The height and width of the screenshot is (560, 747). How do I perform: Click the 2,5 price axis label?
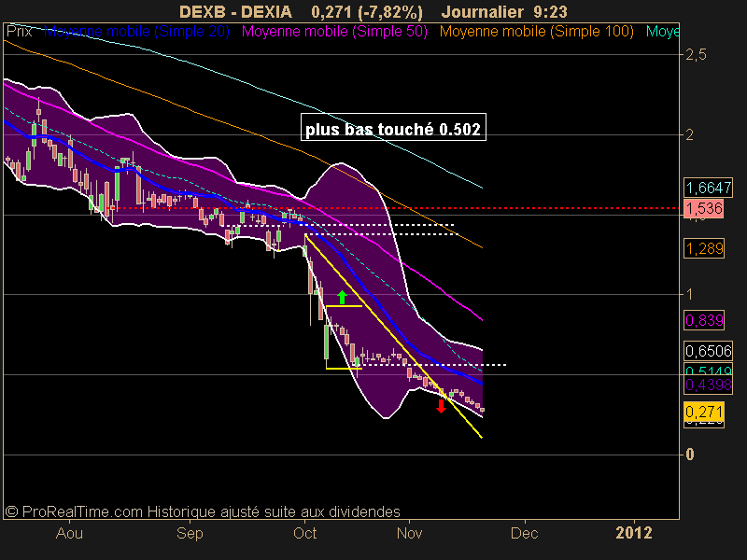(696, 55)
